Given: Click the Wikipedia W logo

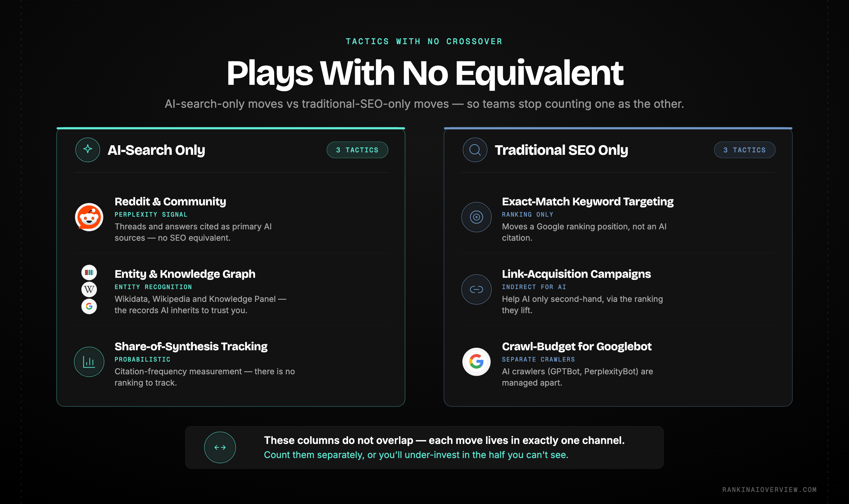Looking at the screenshot, I should 89,289.
